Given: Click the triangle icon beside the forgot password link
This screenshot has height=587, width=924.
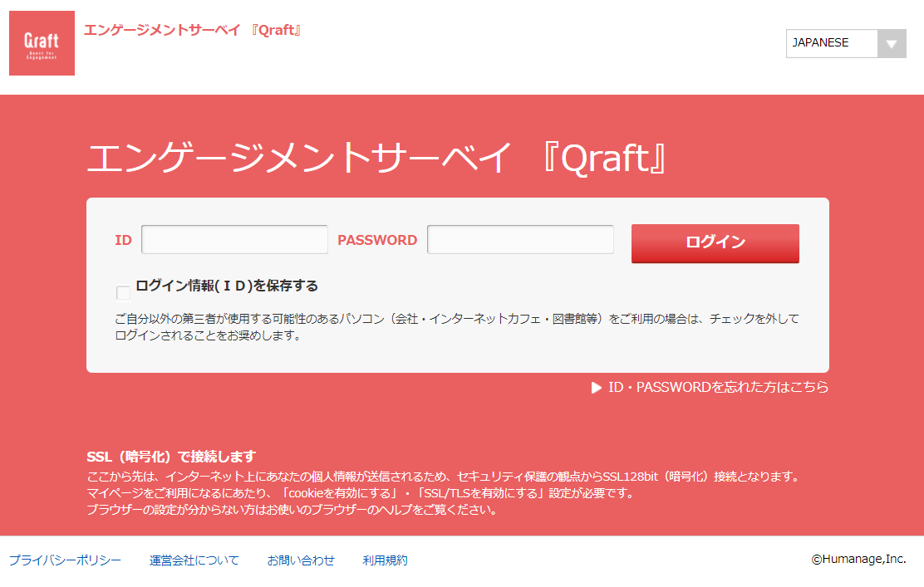Looking at the screenshot, I should tap(597, 388).
